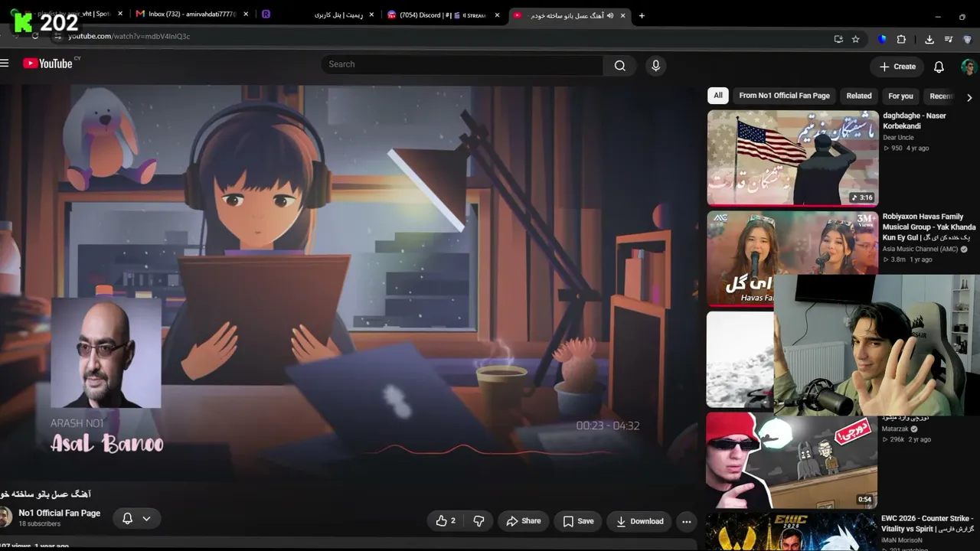
Task: Select the For you filter chip
Action: coord(900,96)
